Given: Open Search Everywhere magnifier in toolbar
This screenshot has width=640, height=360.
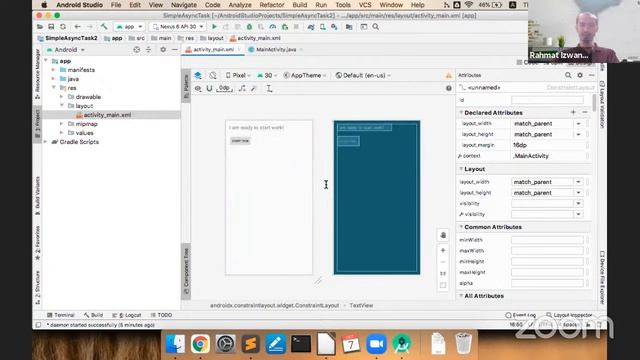Looking at the screenshot, I should (376, 27).
